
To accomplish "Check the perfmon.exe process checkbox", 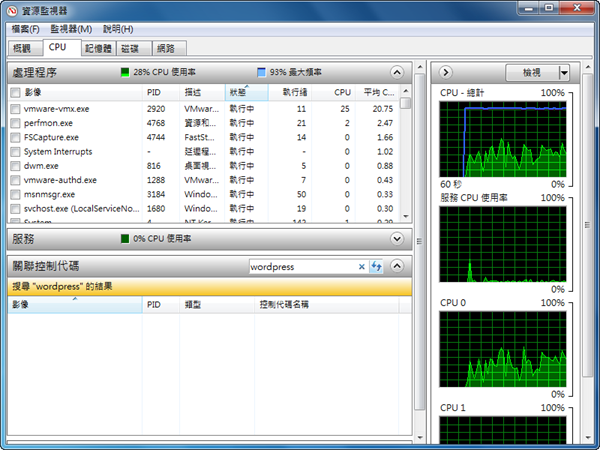I will [x=15, y=123].
